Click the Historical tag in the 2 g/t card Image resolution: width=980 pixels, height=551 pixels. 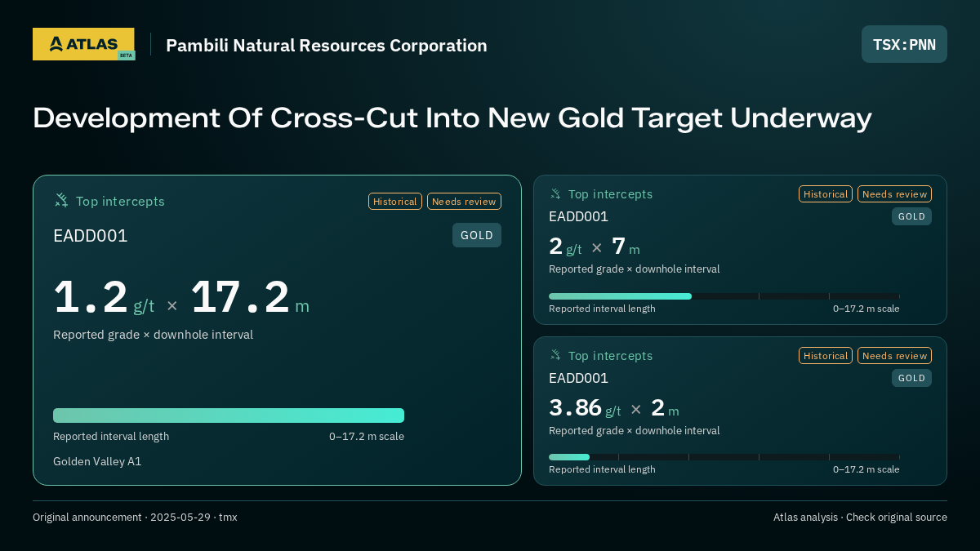click(826, 193)
